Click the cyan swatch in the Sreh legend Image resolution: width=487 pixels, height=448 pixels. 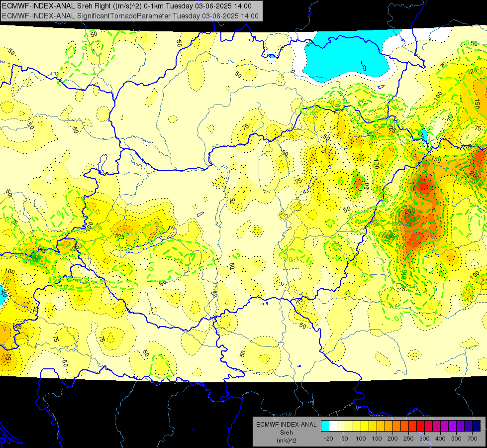click(325, 426)
